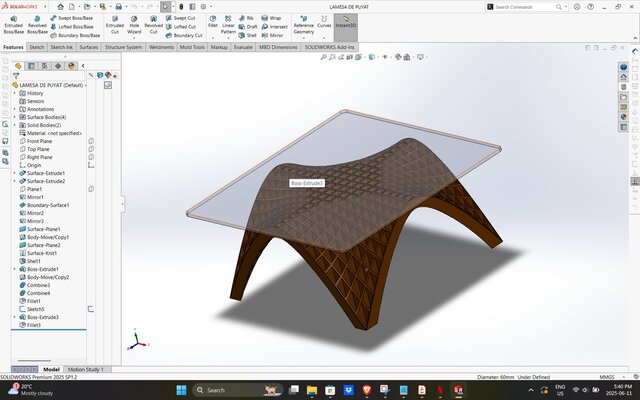Switch to the Surfaces tab

[x=89, y=46]
